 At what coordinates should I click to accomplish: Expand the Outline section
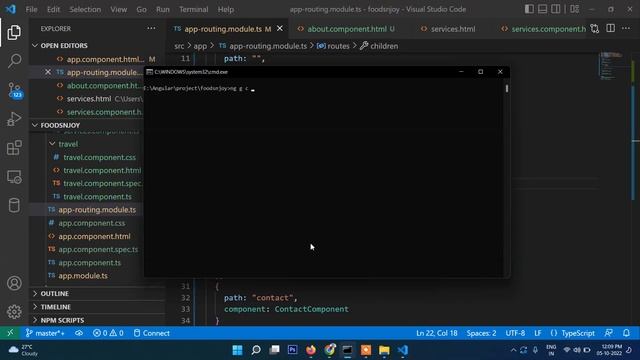[54, 293]
